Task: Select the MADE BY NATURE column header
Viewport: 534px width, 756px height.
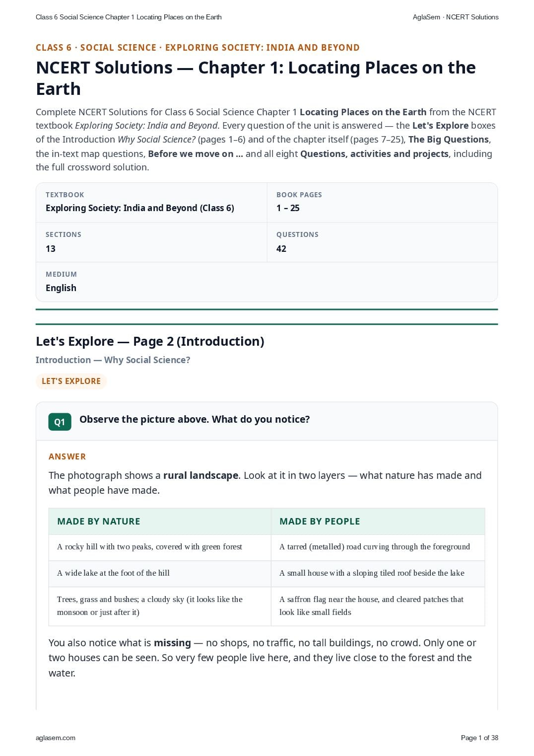Action: click(x=160, y=521)
